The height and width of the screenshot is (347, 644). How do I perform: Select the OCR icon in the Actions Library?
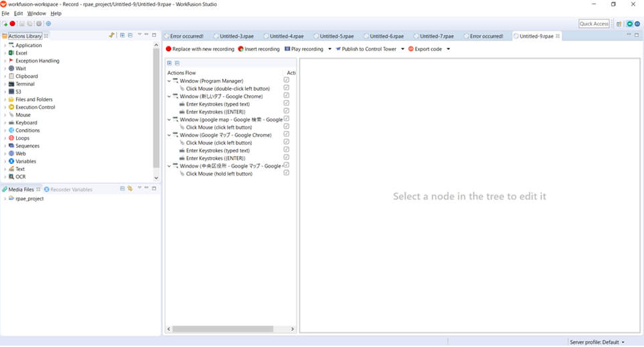tap(11, 177)
